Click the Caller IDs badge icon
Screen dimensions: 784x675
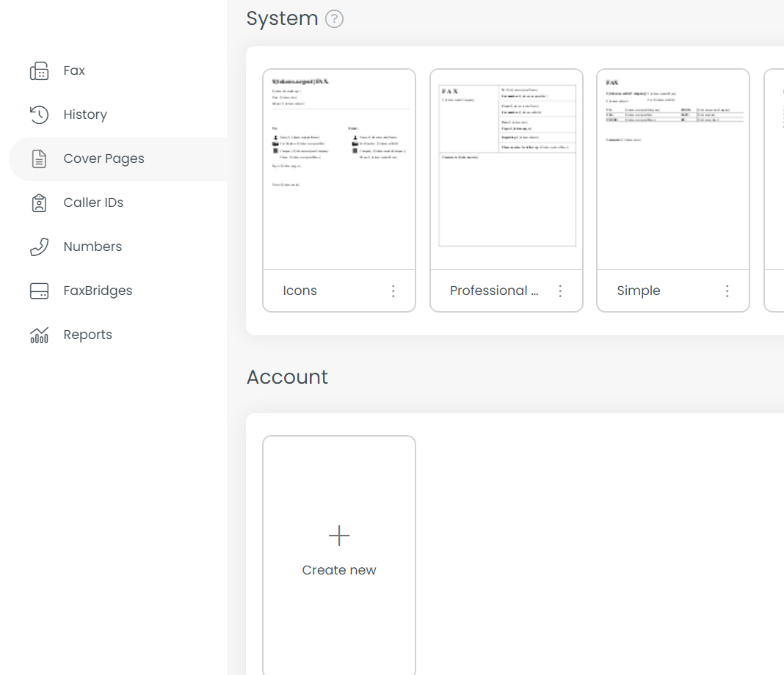tap(39, 202)
